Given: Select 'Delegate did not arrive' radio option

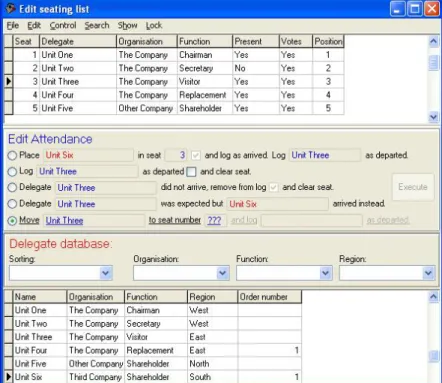Looking at the screenshot, I should tap(12, 188).
